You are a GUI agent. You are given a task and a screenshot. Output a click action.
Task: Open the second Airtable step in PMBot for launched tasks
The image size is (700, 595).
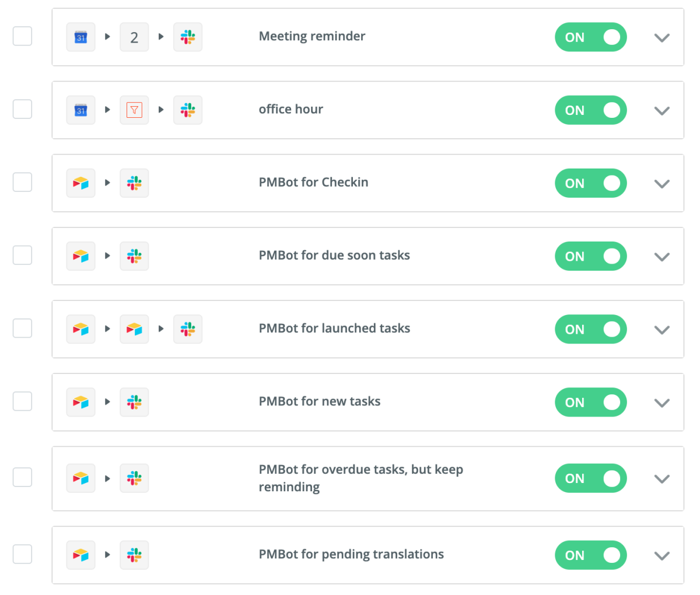pos(134,328)
